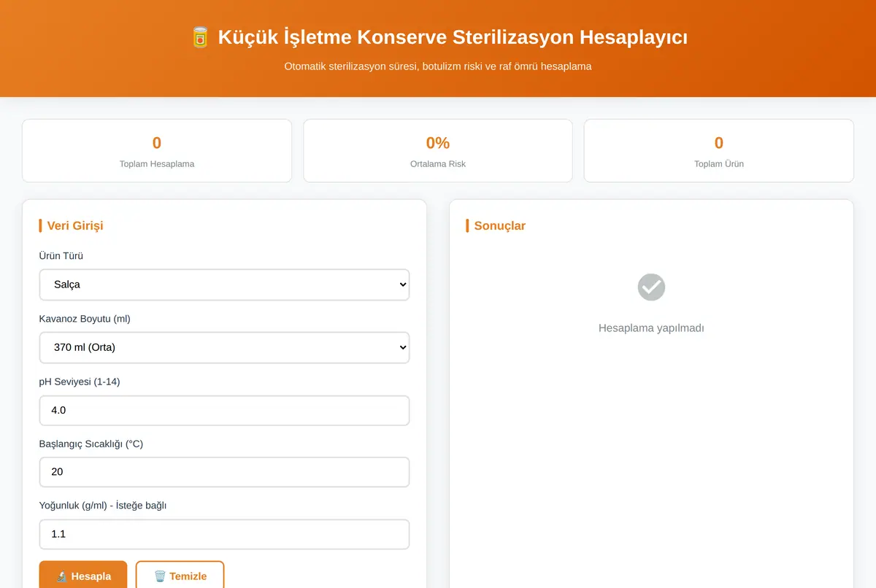Click the 'Hesaplama yapılmadı' message
Image resolution: width=876 pixels, height=588 pixels.
651,328
